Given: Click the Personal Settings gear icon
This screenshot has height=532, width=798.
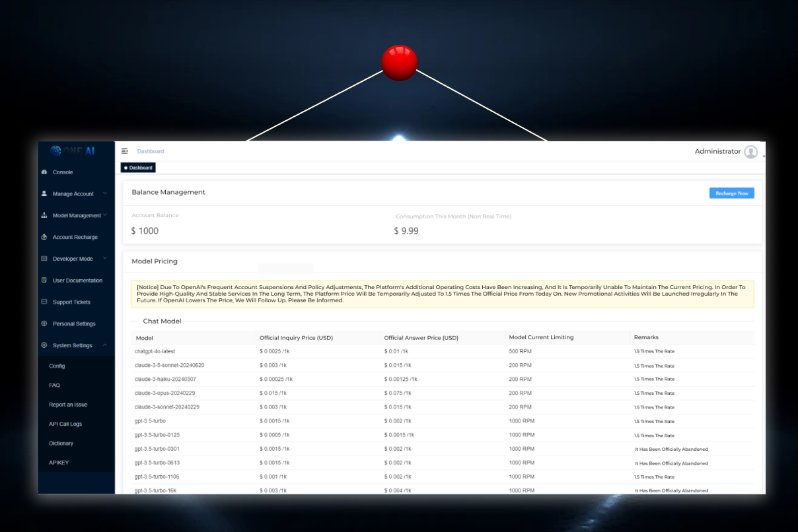Looking at the screenshot, I should coord(44,324).
